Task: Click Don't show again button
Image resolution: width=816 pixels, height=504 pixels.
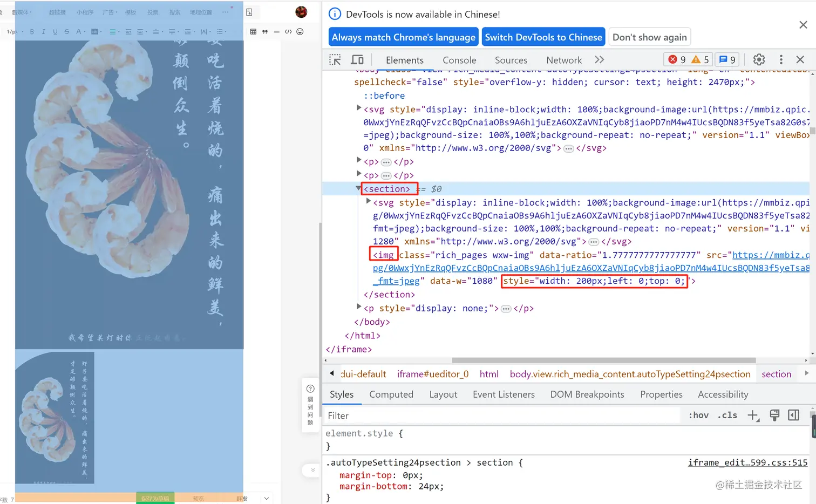Action: [650, 37]
